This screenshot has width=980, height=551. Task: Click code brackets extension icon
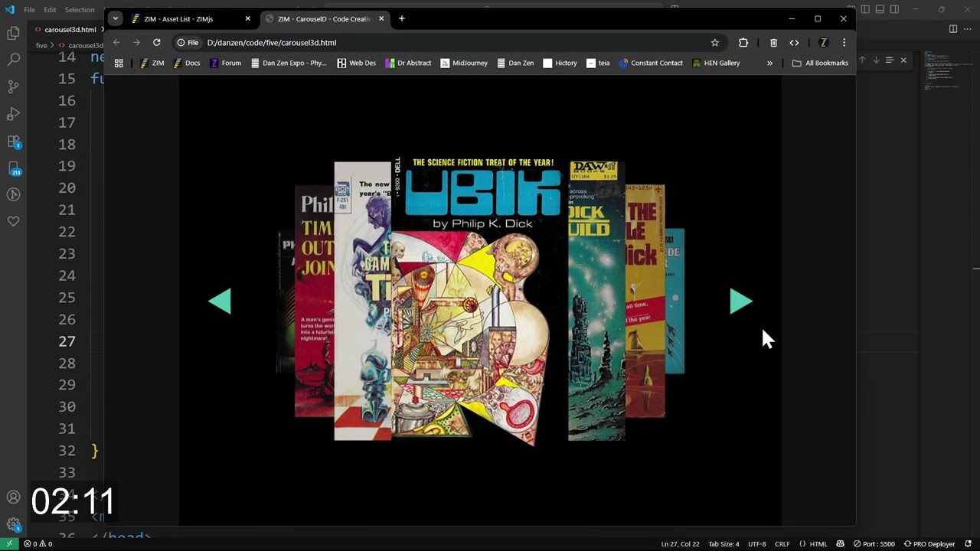tap(794, 43)
